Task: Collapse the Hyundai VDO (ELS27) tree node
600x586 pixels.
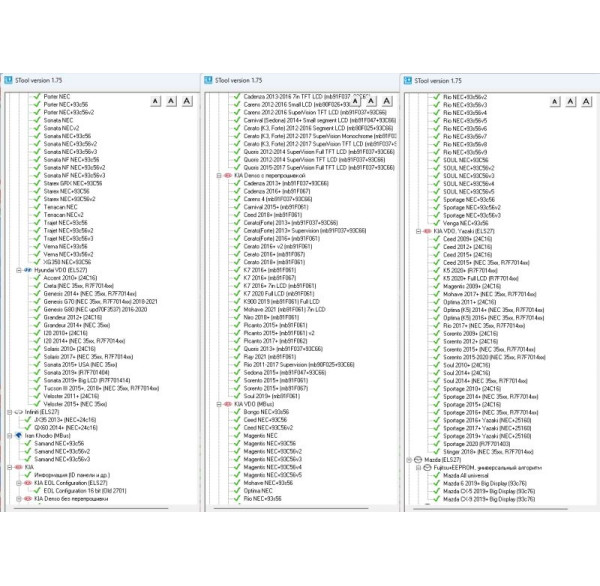Action: tap(17, 270)
